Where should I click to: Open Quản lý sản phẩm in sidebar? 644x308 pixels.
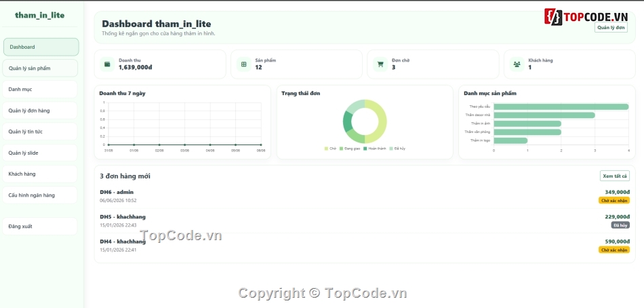pos(40,69)
